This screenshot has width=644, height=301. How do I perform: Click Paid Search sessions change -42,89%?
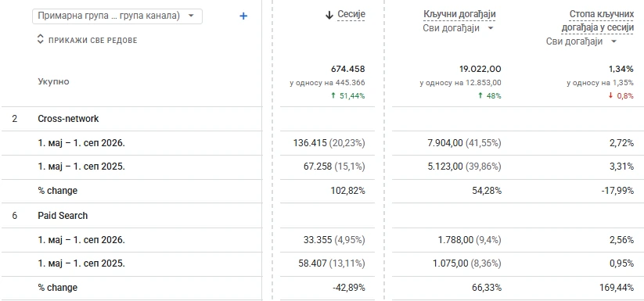[x=349, y=288]
